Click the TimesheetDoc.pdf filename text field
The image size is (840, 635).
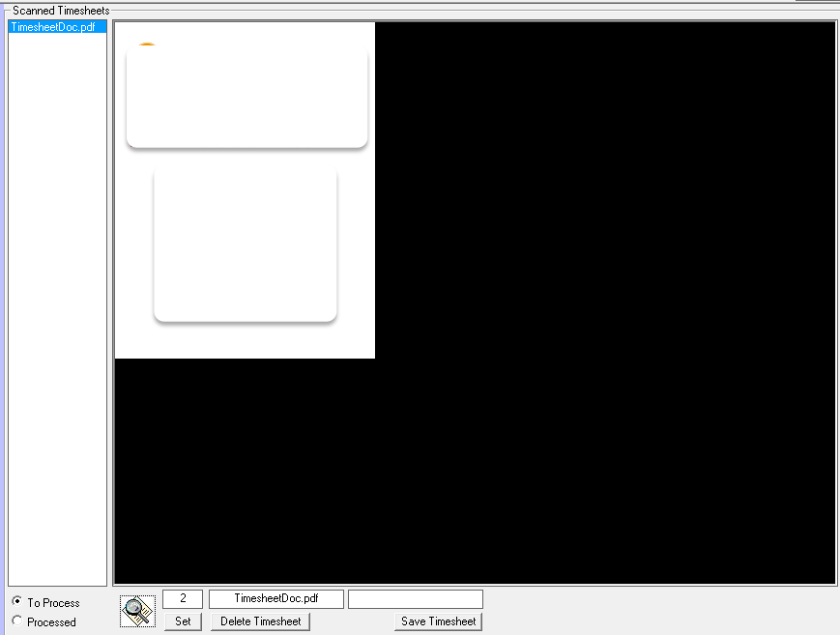pyautogui.click(x=275, y=599)
